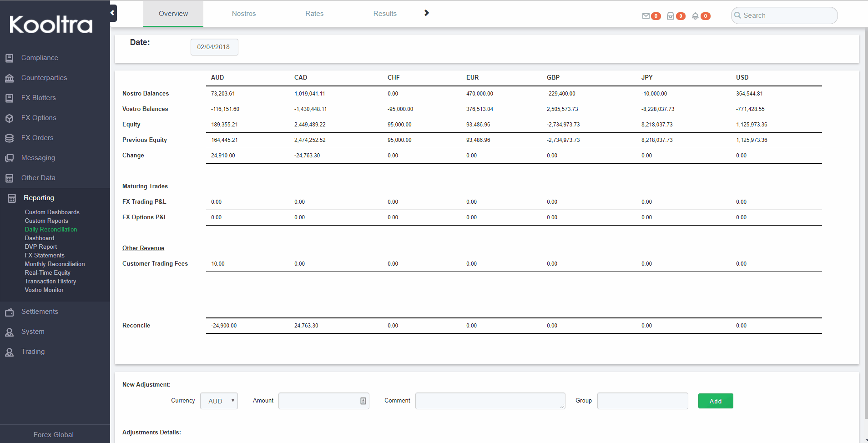Click the FX Orders stack icon
The width and height of the screenshot is (868, 443).
tap(9, 138)
